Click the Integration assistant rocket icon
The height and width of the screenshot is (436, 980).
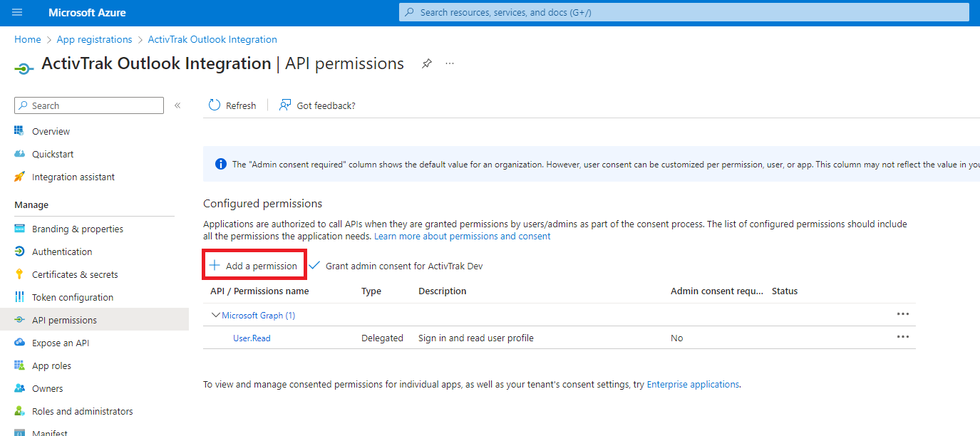click(19, 177)
